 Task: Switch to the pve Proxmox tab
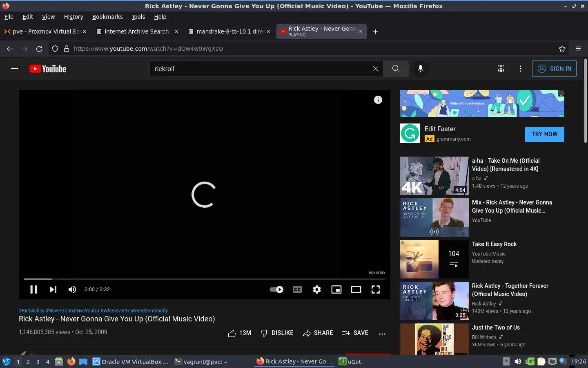pos(45,31)
